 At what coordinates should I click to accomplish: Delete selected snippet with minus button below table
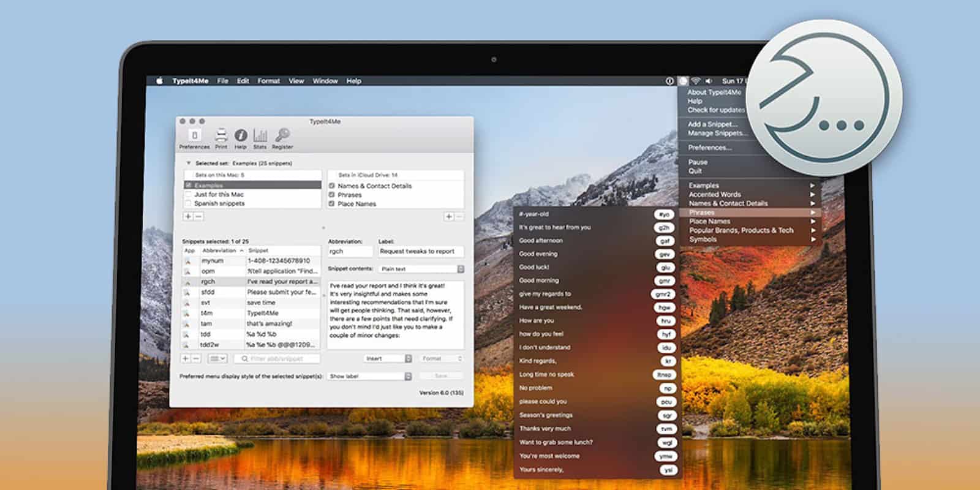(196, 358)
